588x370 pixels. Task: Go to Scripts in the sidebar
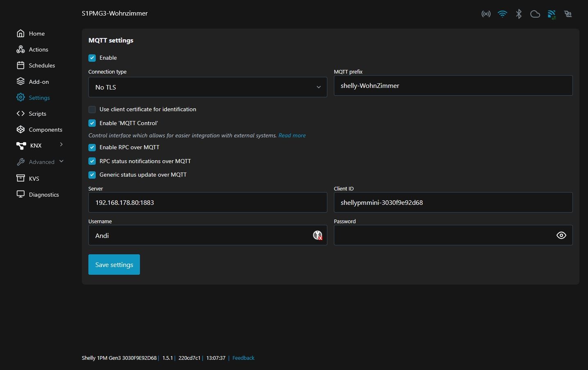pyautogui.click(x=37, y=114)
